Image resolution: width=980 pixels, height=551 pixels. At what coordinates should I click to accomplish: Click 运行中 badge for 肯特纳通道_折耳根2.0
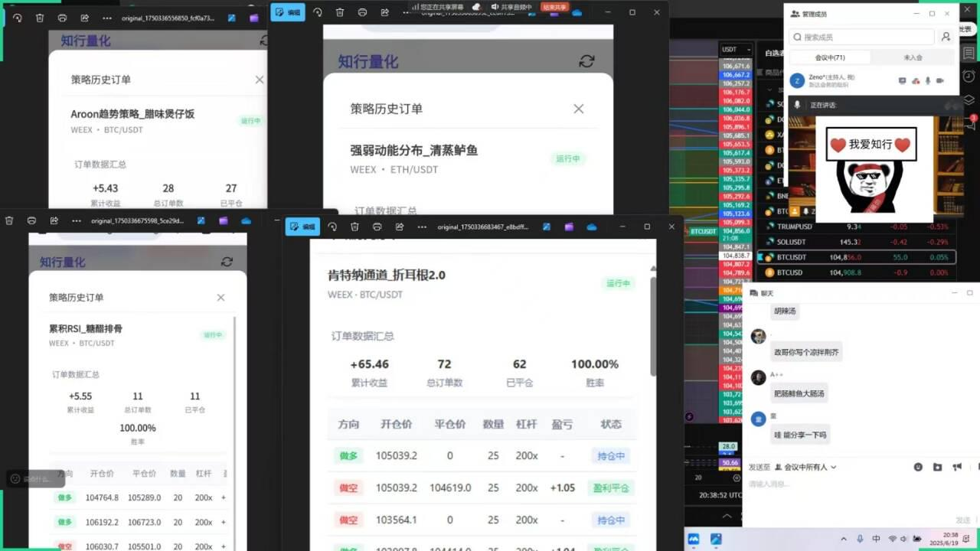(x=619, y=283)
